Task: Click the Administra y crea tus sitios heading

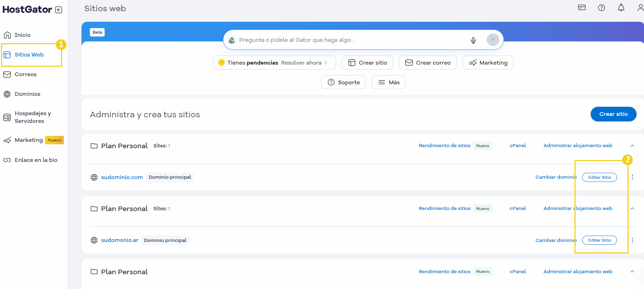Action: (x=145, y=114)
